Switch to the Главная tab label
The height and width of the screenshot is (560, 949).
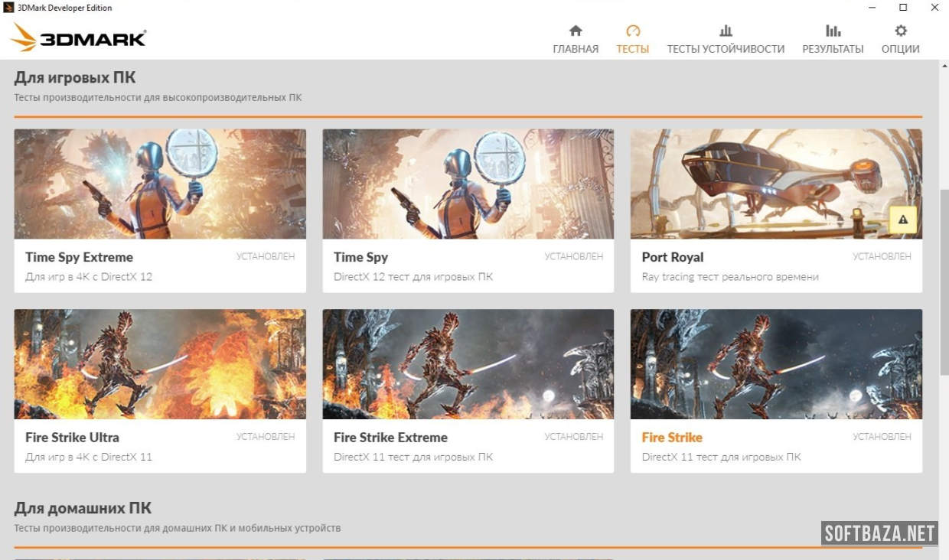[x=576, y=49]
